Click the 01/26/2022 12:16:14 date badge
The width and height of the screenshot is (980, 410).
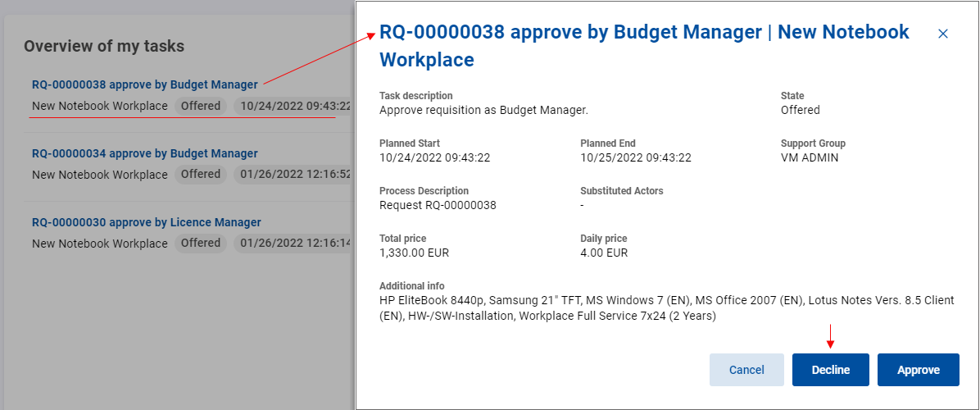point(295,243)
